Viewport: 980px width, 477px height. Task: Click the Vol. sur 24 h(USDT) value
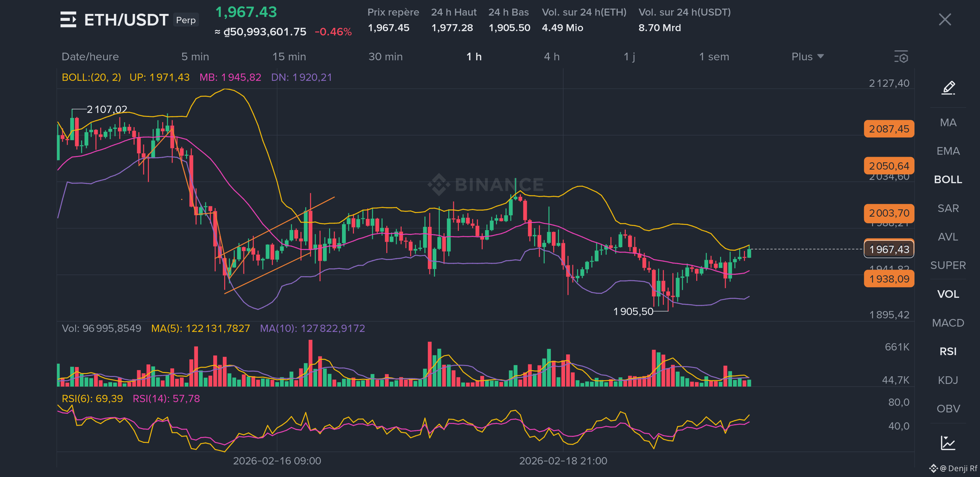click(660, 28)
